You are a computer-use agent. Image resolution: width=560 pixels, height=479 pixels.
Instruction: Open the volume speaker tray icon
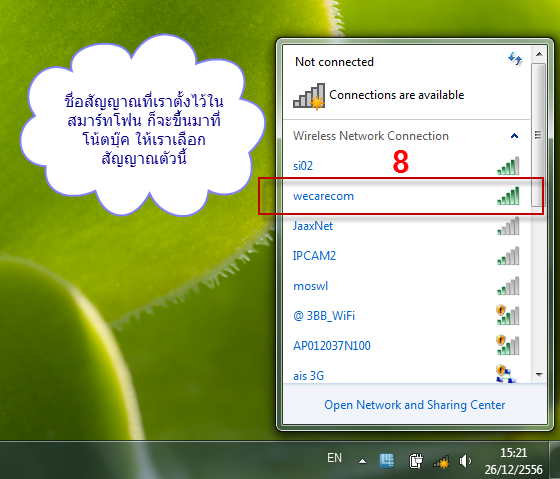tap(465, 461)
